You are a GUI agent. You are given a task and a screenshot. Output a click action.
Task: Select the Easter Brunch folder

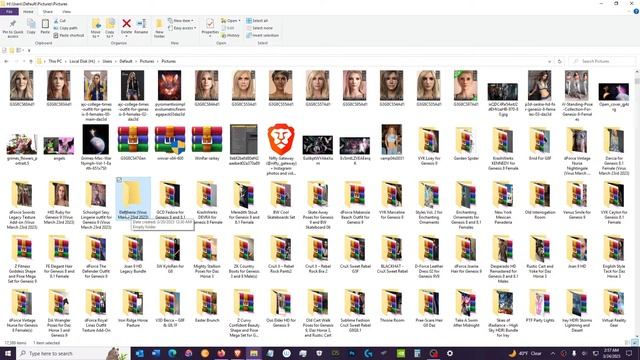207,305
